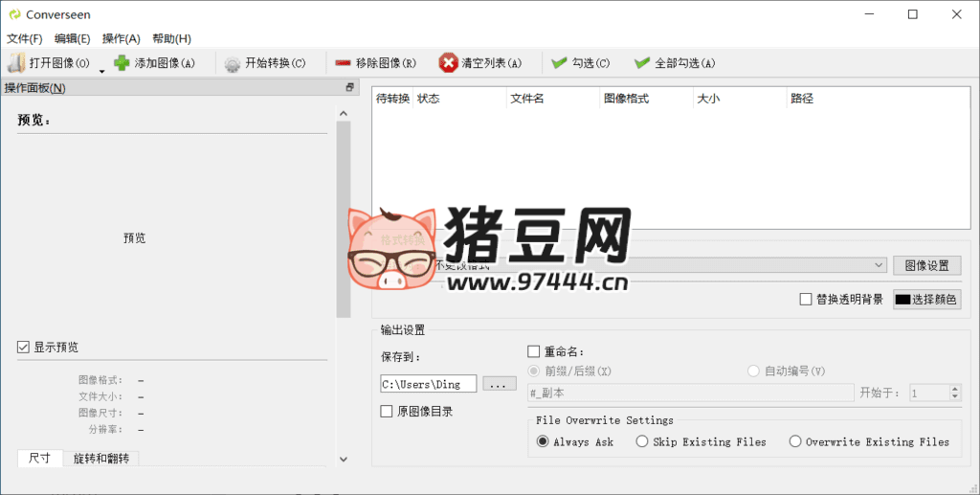Select the 前缀/后缀 radio button

click(534, 371)
